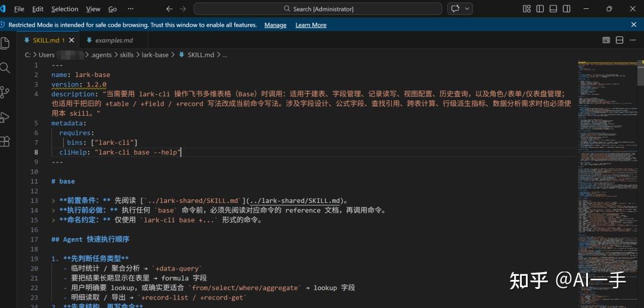Screen dimensions: 644x308
Task: Open the View menu
Action: 93,8
